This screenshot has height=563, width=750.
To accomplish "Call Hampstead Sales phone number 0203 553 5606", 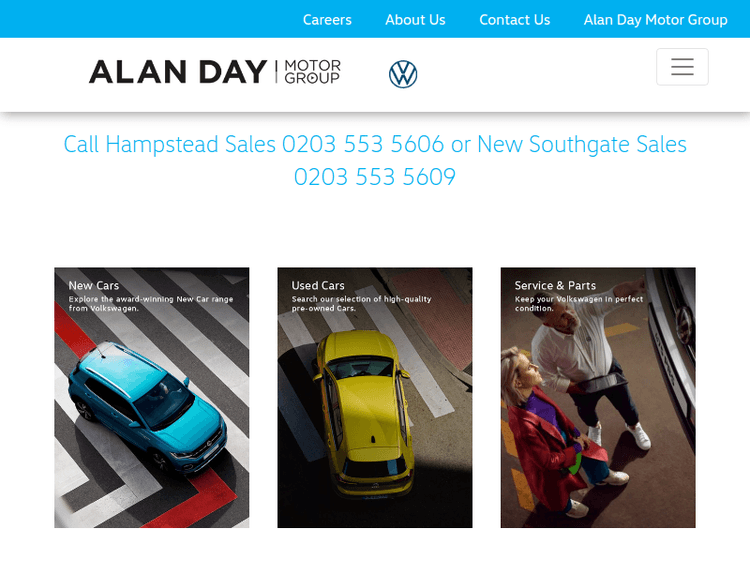I will pyautogui.click(x=363, y=144).
